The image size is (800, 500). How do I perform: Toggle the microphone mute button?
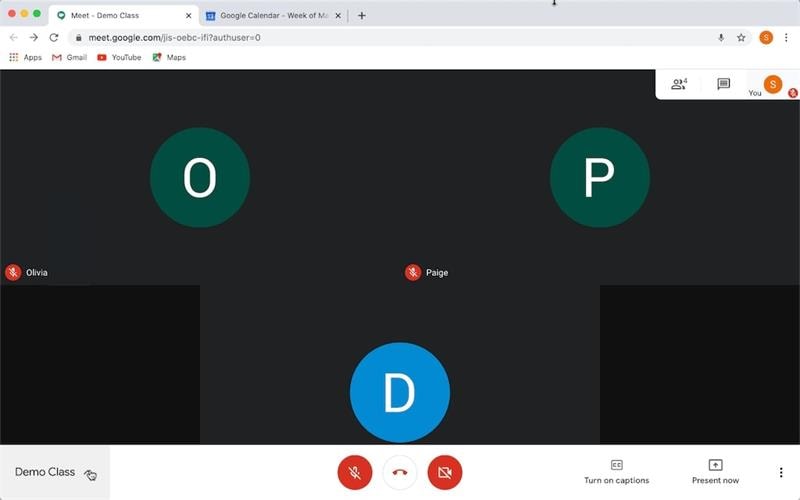pyautogui.click(x=355, y=472)
